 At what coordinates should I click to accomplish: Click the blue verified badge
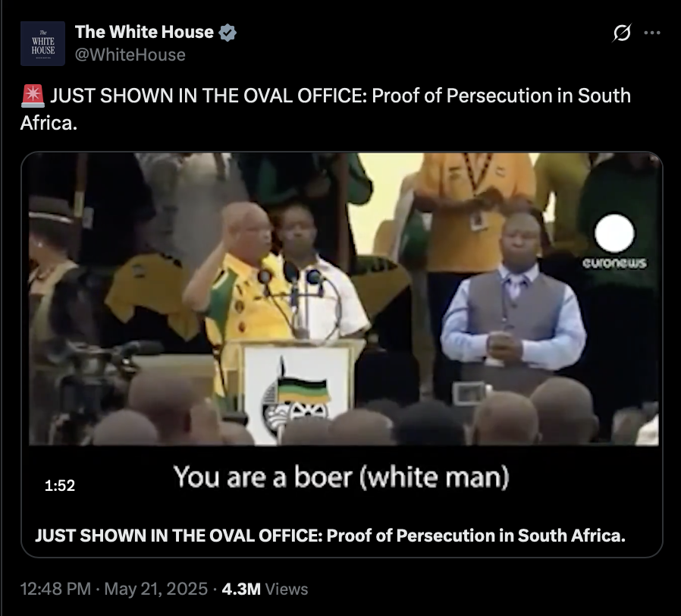click(228, 33)
